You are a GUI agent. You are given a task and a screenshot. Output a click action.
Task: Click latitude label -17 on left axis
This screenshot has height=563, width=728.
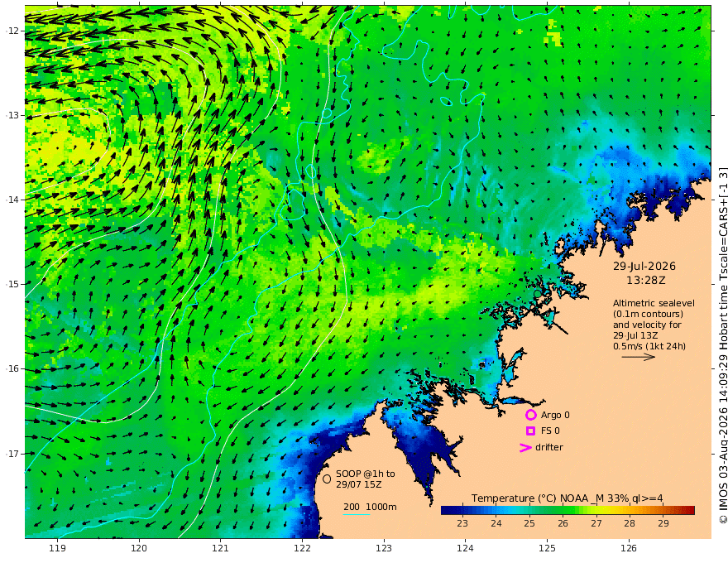(12, 454)
